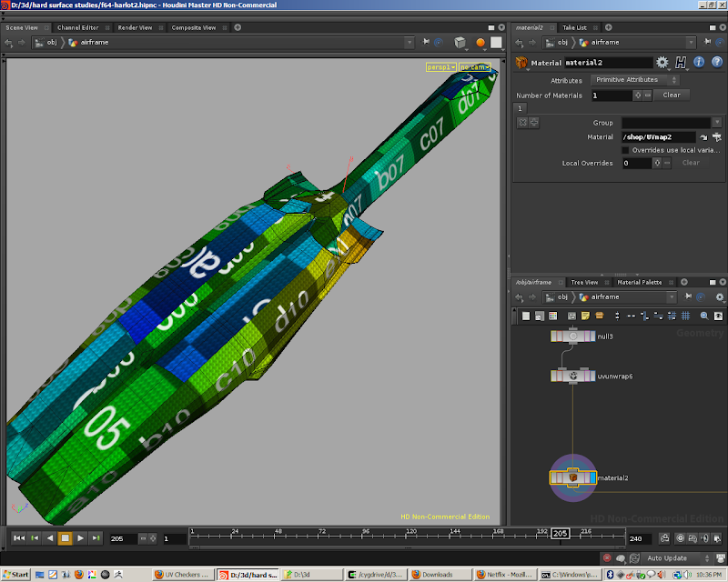Switch to the Material Palette tab
Viewport: 728px width, 582px height.
pos(640,282)
